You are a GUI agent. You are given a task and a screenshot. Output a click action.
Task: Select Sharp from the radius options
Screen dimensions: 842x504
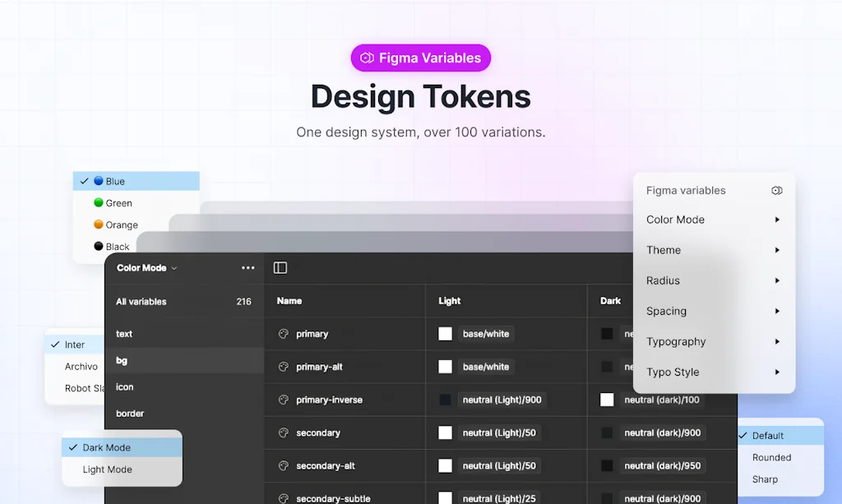[x=765, y=479]
